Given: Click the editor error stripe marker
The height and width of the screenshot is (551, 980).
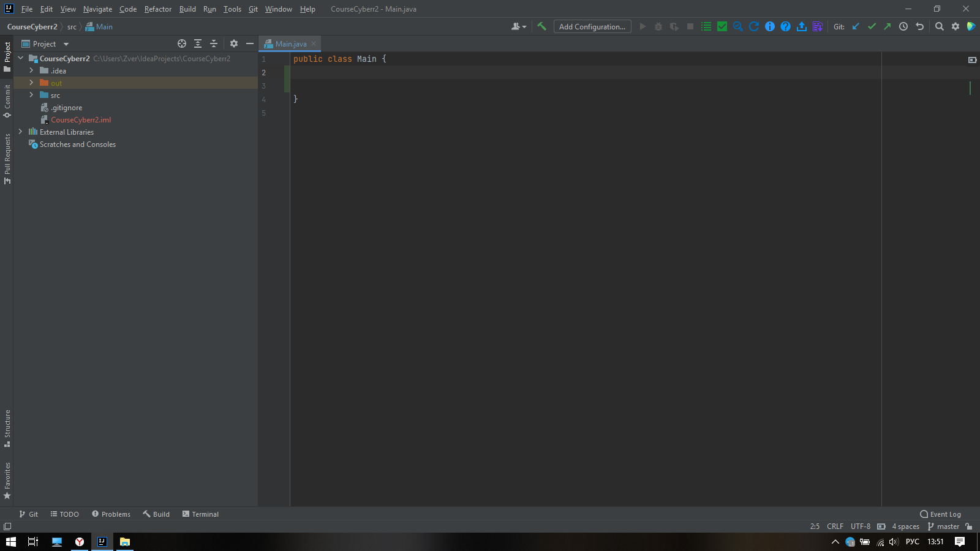Looking at the screenshot, I should point(970,88).
